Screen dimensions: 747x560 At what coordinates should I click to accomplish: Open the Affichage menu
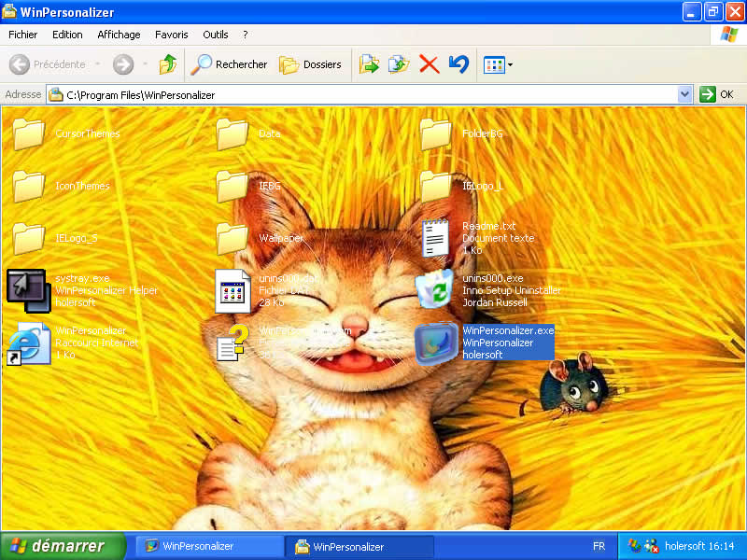pos(119,35)
